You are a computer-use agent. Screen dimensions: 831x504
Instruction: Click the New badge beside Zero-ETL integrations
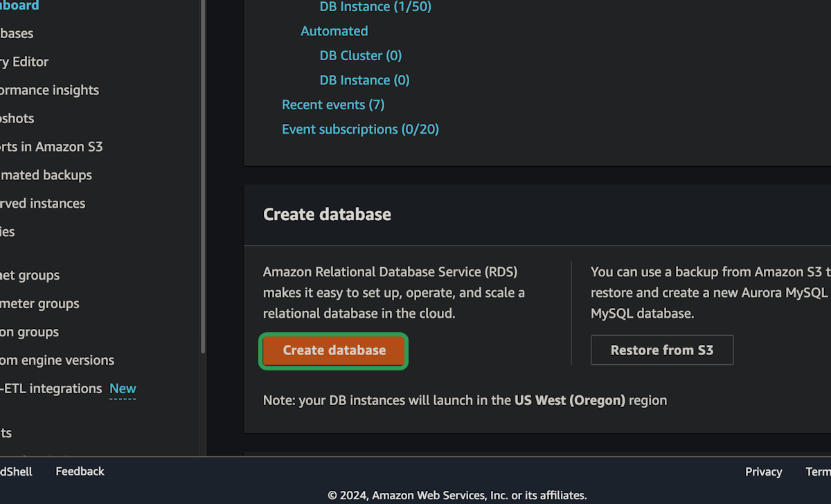click(123, 389)
